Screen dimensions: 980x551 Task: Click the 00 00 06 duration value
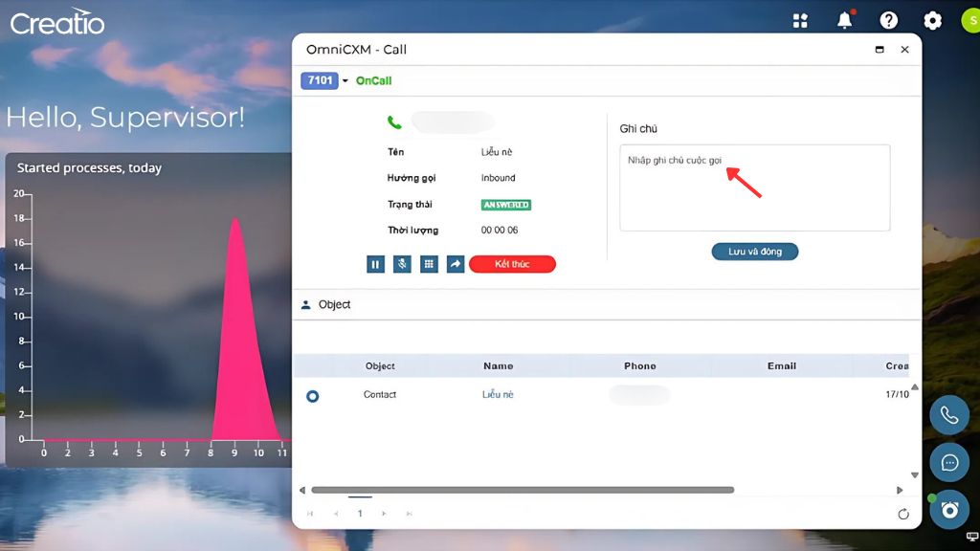(500, 230)
